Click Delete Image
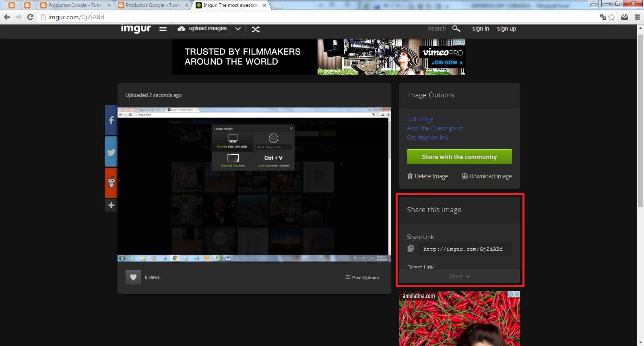Image resolution: width=644 pixels, height=346 pixels. pos(427,176)
